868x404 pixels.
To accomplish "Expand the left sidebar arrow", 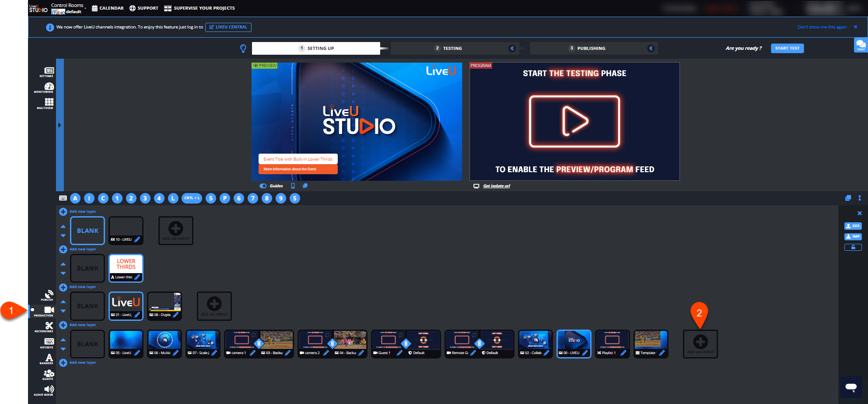I will [x=59, y=125].
